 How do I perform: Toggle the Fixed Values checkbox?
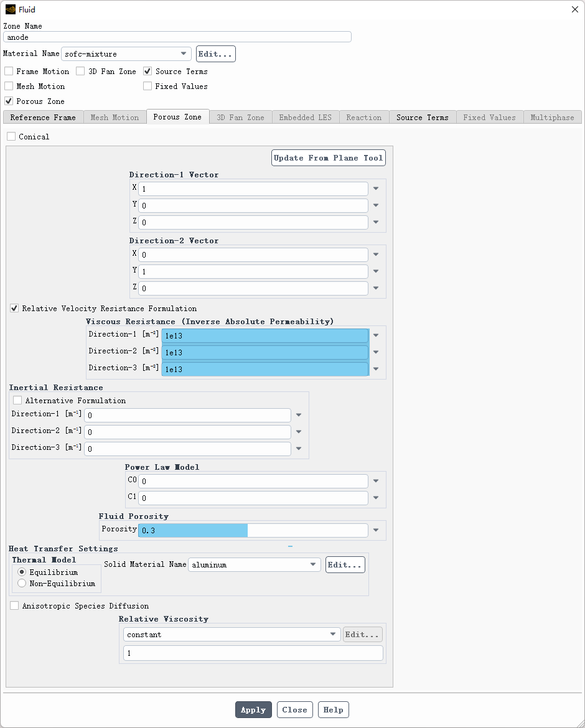tap(147, 86)
